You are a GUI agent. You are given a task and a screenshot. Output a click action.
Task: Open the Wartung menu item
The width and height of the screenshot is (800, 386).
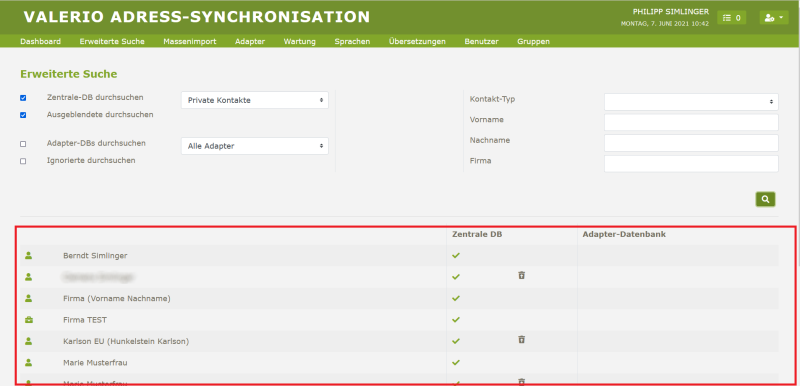coord(300,42)
